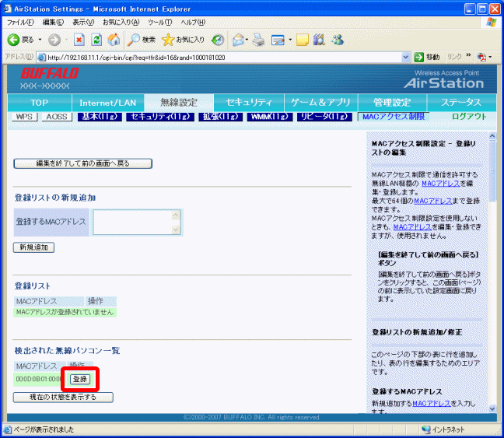Click the IE Back arrow icon

point(13,40)
